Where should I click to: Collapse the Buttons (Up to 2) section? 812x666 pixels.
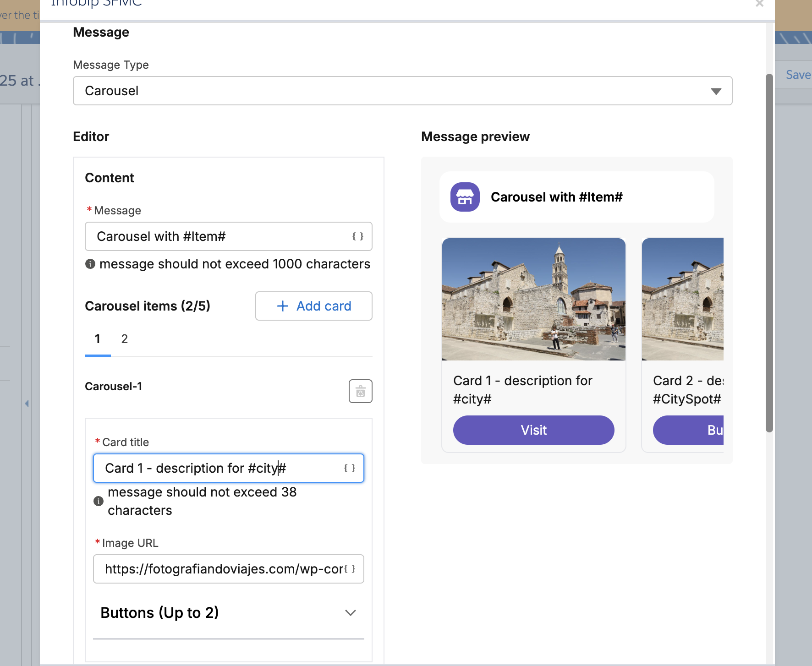(x=351, y=613)
